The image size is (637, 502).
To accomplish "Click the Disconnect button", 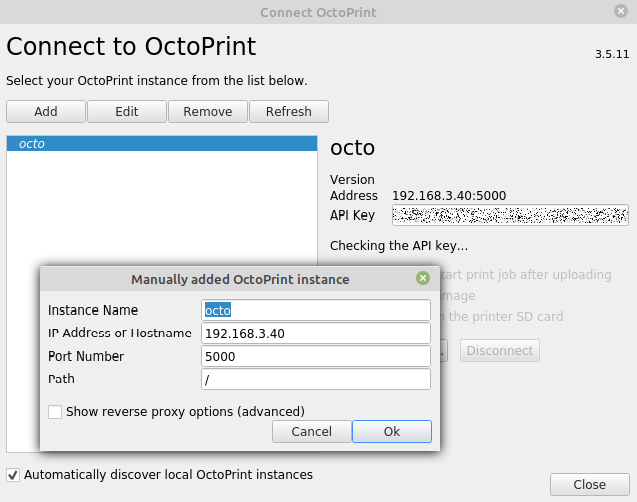I will pyautogui.click(x=500, y=351).
